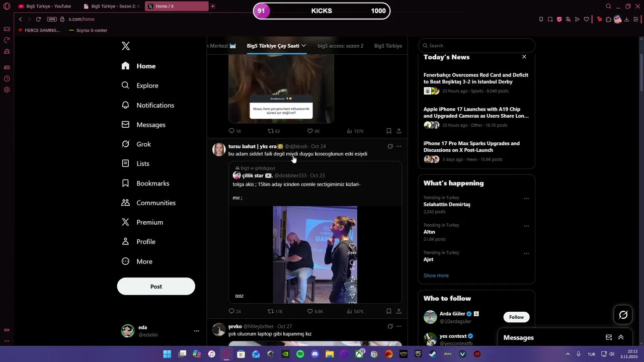Reply to the tursu bahat post
This screenshot has width=644, height=362.
234,311
